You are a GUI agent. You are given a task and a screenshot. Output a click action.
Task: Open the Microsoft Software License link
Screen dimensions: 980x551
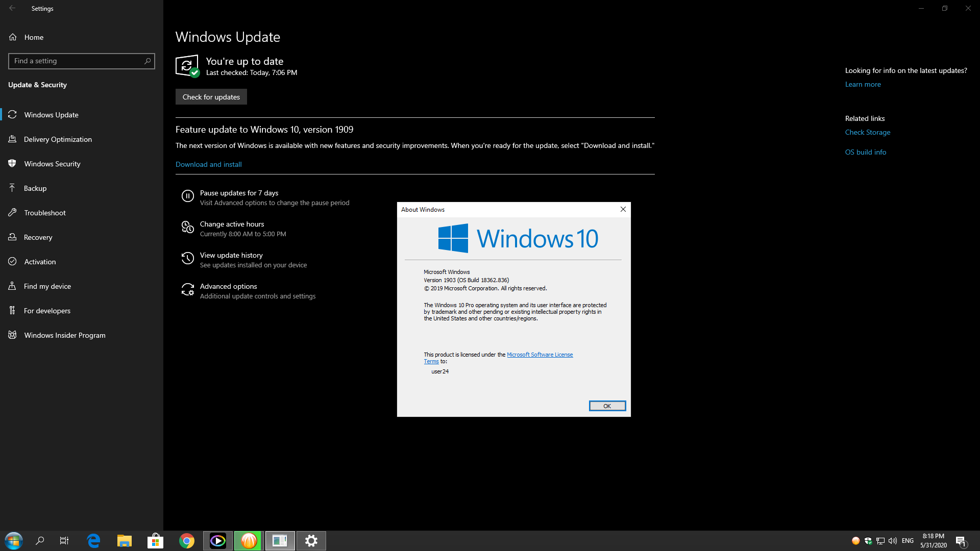tap(540, 355)
